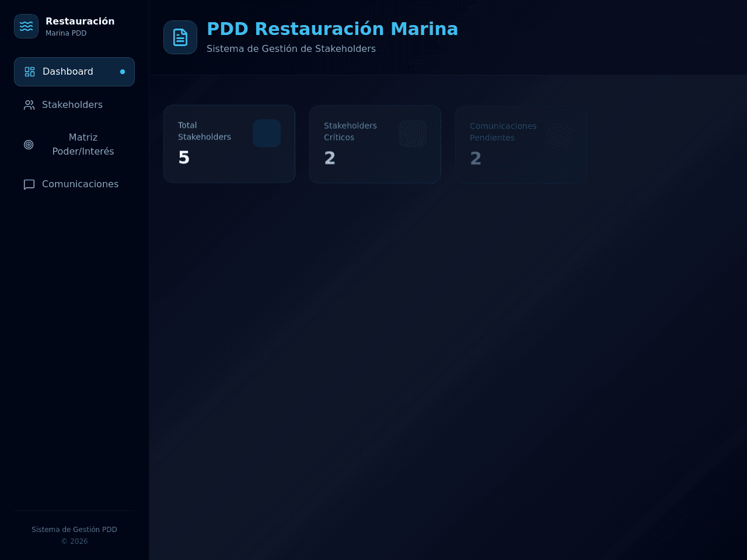Click the document icon beside the page title

pos(180,37)
